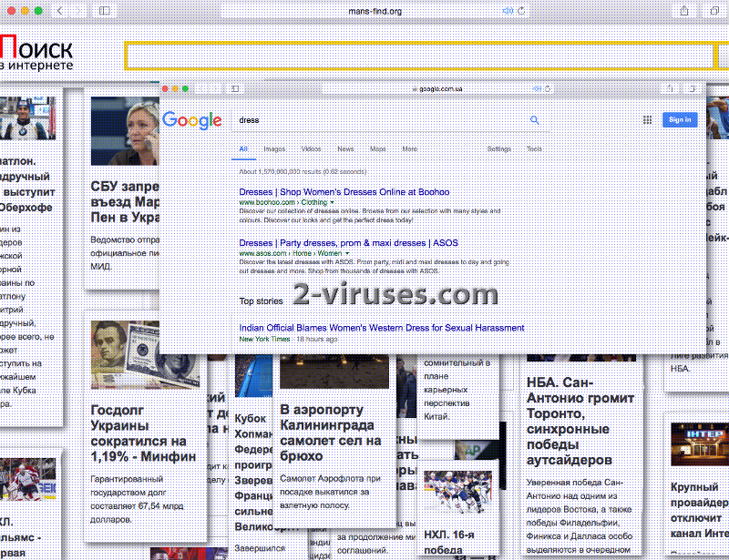729x560 pixels.
Task: Open Boohoo Dresses result link
Action: pyautogui.click(x=344, y=192)
